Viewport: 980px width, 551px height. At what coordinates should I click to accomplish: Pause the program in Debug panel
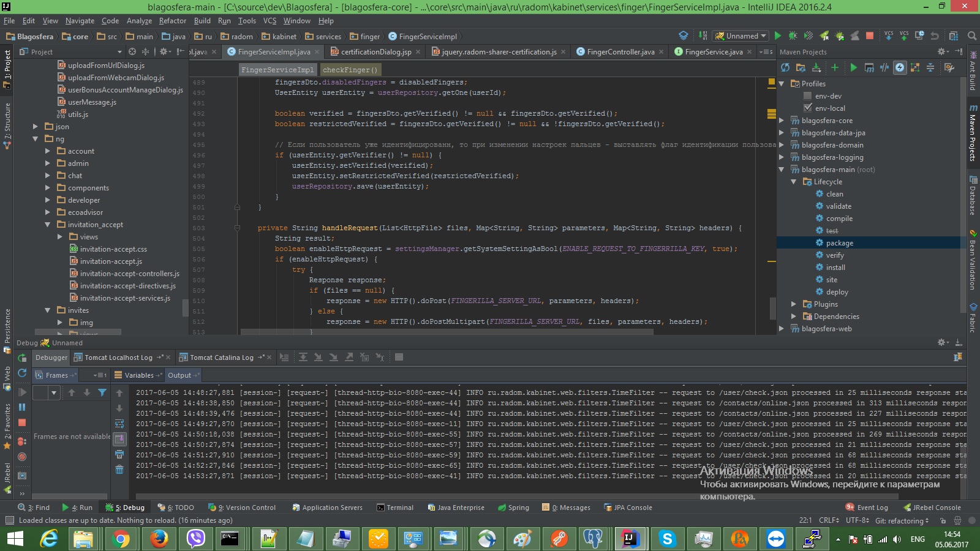(x=22, y=407)
